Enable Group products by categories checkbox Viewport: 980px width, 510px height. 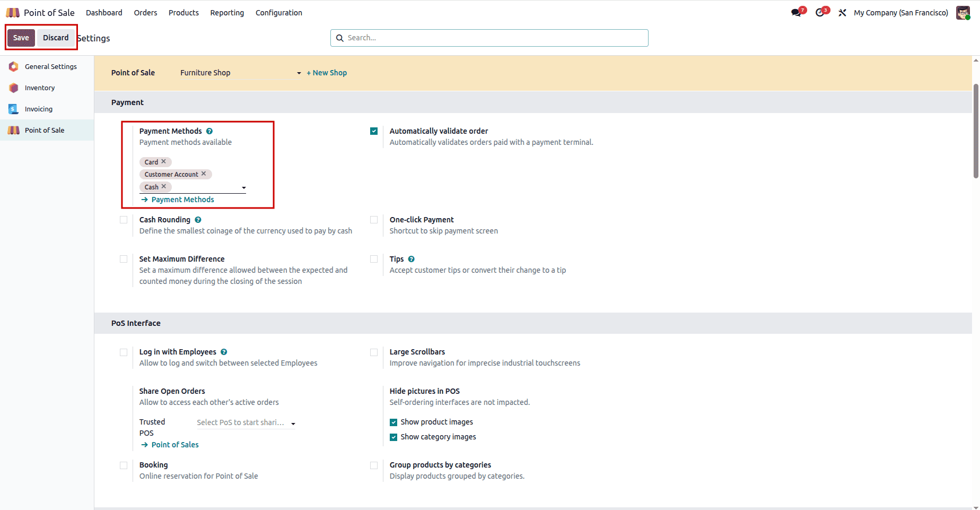[x=374, y=465]
